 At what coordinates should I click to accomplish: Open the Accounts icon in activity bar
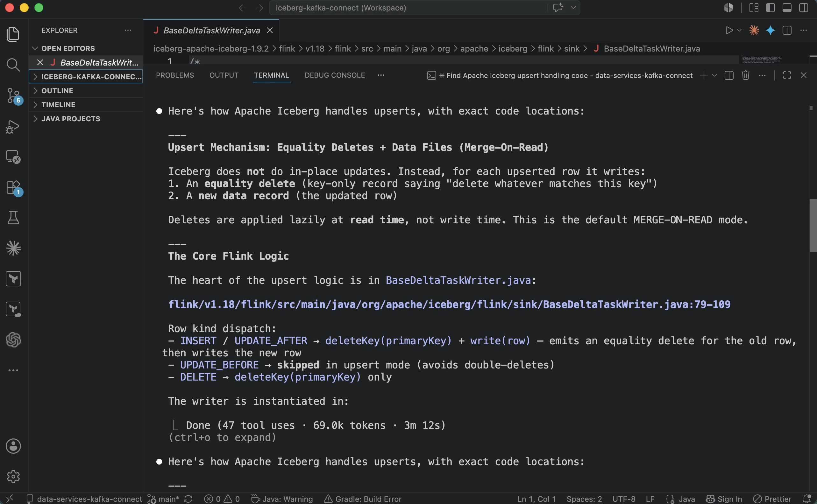click(13, 446)
